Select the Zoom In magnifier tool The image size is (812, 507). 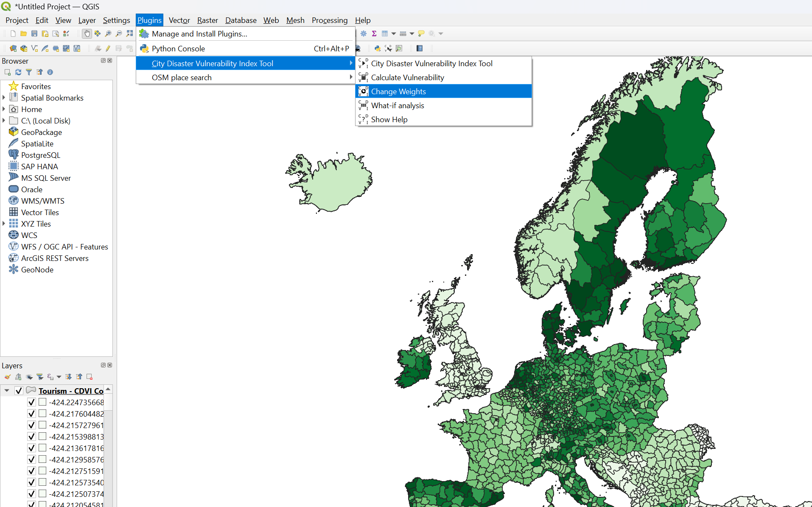point(108,34)
